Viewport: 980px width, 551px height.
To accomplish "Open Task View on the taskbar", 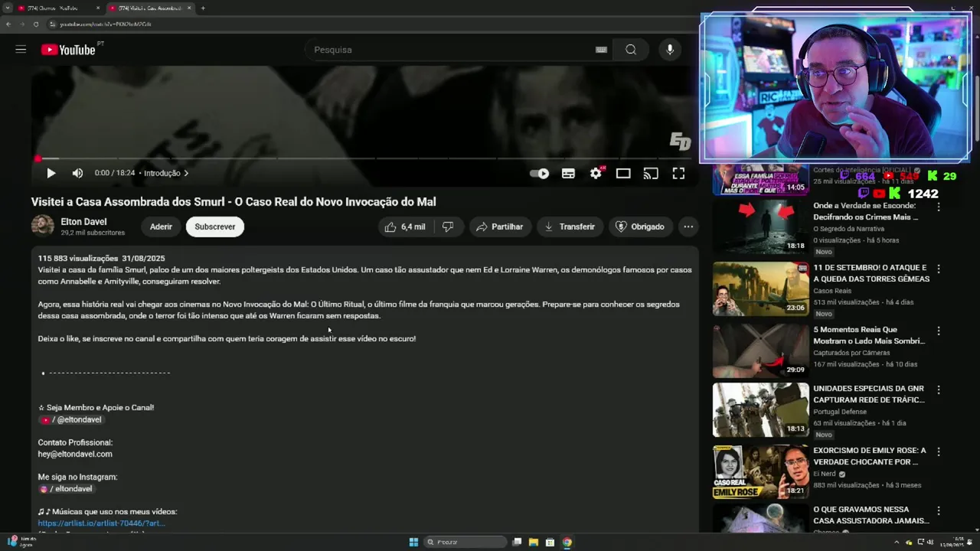I will tap(518, 542).
